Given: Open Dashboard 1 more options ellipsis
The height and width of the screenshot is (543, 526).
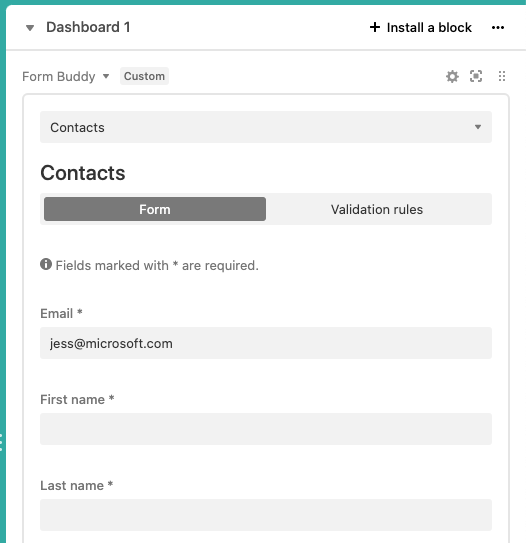Looking at the screenshot, I should 498,27.
